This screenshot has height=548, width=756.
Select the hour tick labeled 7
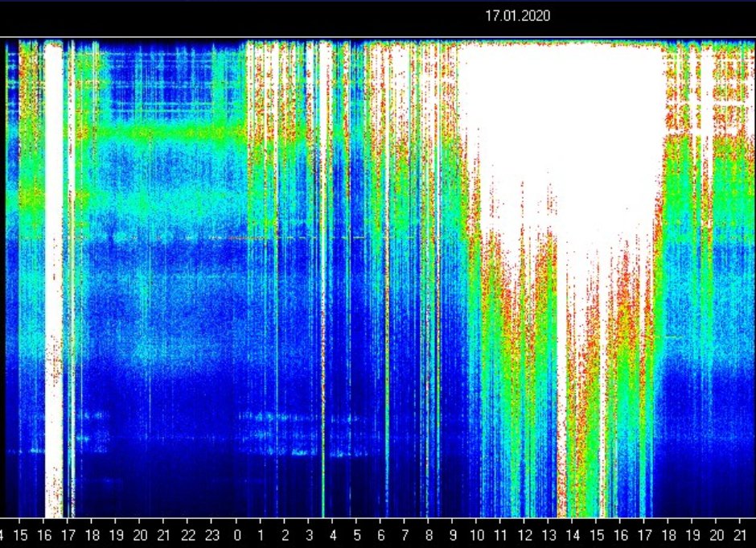click(405, 535)
